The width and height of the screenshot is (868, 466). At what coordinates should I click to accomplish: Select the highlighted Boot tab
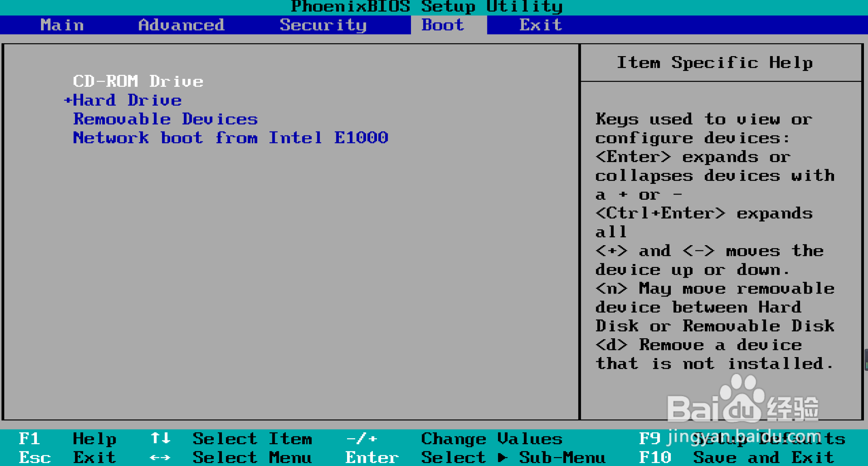[x=443, y=25]
